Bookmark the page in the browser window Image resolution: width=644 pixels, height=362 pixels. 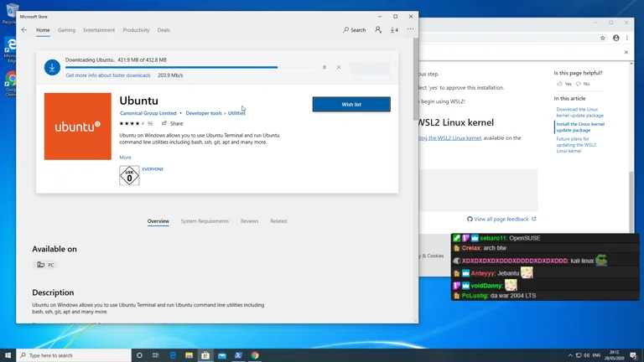603,38
